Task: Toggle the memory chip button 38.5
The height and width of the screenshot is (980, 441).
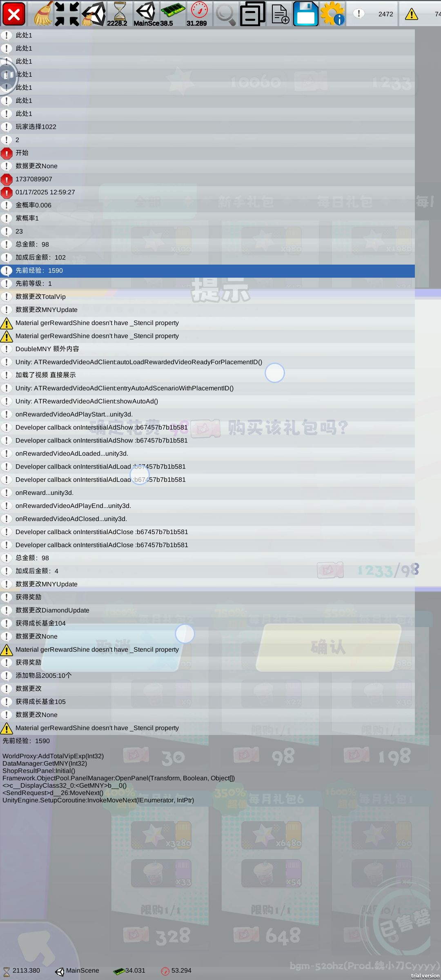Action: click(172, 14)
